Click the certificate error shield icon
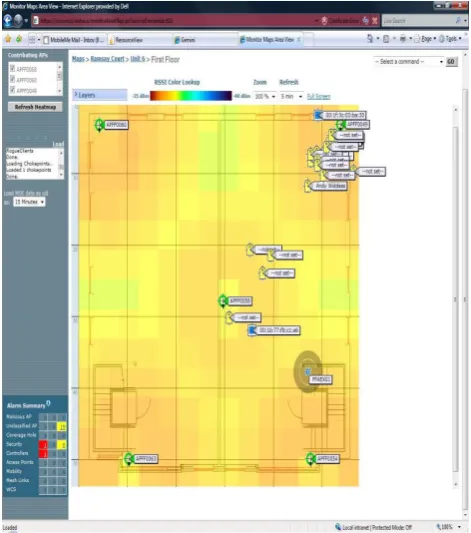 coord(324,21)
